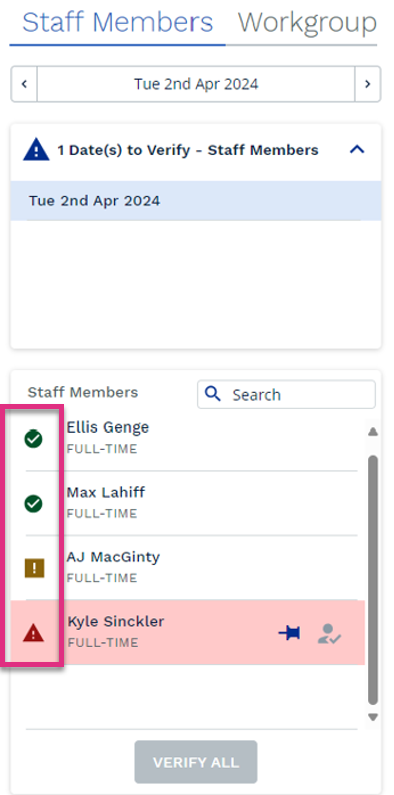Open the Tue 2nd Apr 2024 date picker
The image size is (394, 795).
coord(196,84)
